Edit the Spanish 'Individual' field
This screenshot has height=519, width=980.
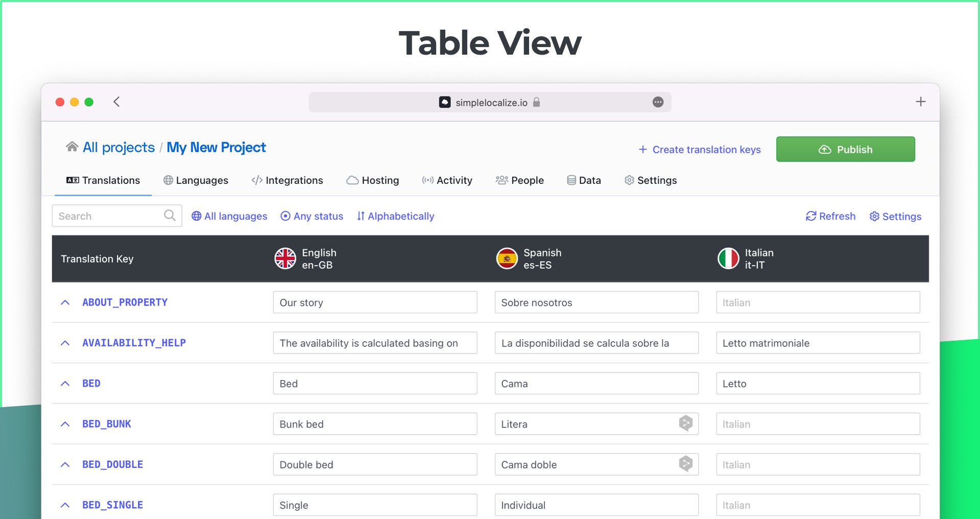click(596, 505)
